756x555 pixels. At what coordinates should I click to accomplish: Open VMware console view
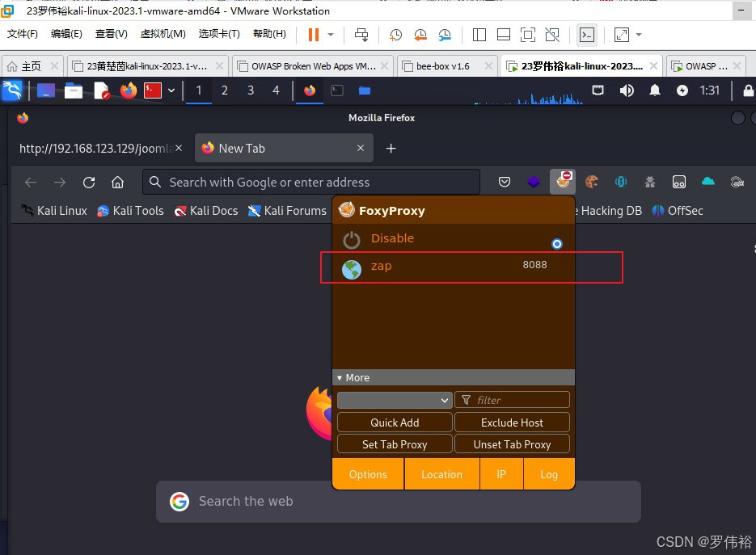tap(587, 35)
